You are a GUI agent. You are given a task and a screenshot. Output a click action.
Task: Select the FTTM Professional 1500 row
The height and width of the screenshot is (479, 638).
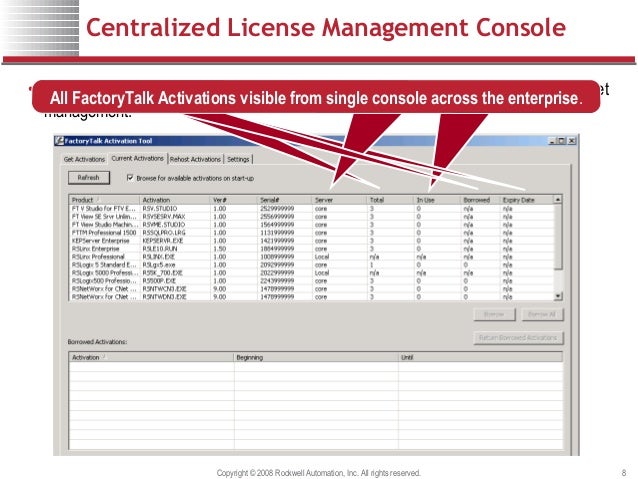tap(312, 233)
